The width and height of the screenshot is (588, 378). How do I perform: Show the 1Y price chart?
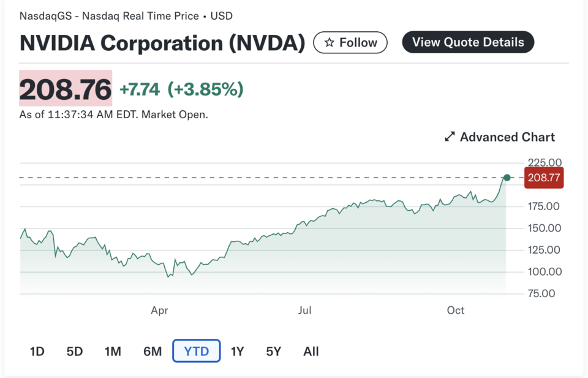tap(237, 352)
